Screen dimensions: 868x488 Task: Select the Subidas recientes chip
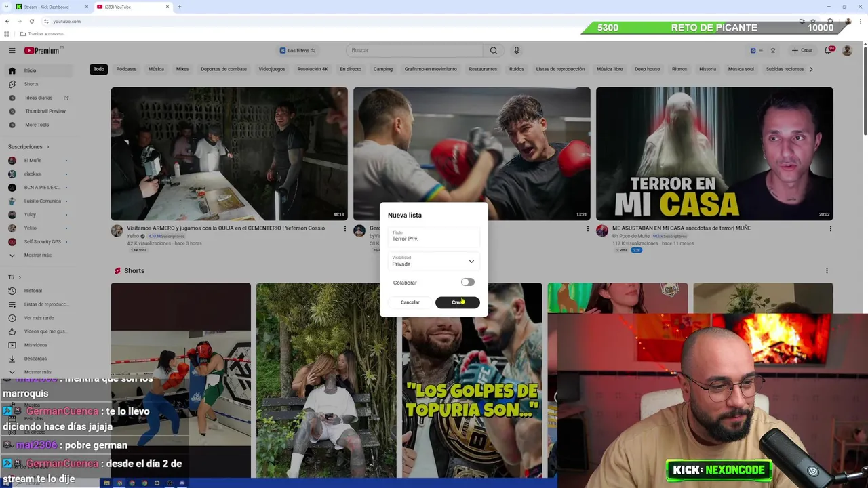click(x=785, y=69)
